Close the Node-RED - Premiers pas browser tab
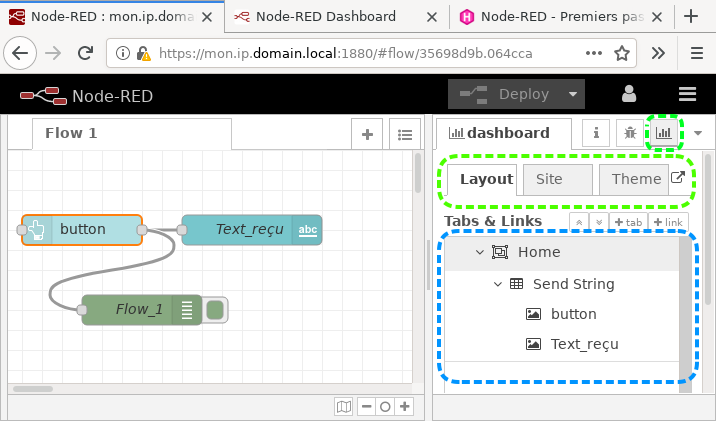The width and height of the screenshot is (716, 421). (x=657, y=17)
